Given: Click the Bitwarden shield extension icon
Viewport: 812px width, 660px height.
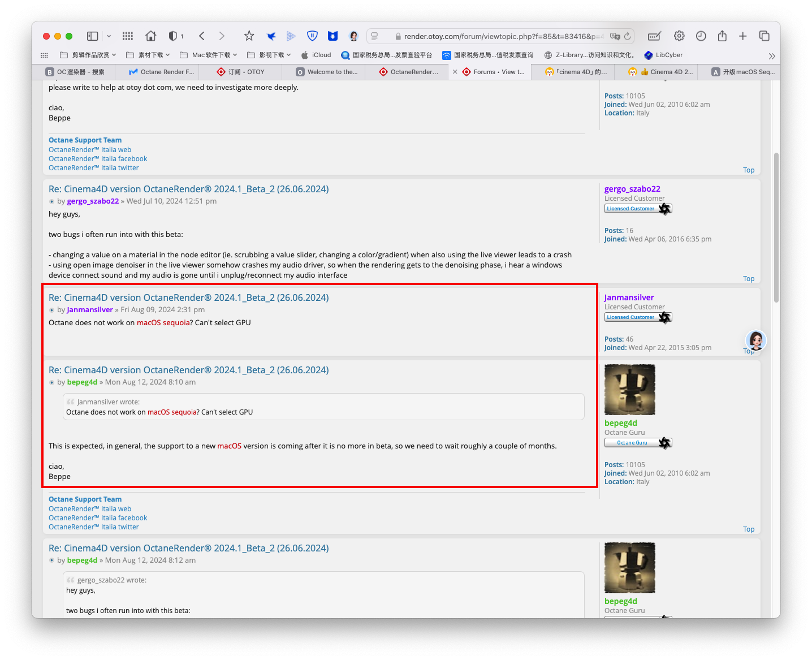Looking at the screenshot, I should [312, 36].
